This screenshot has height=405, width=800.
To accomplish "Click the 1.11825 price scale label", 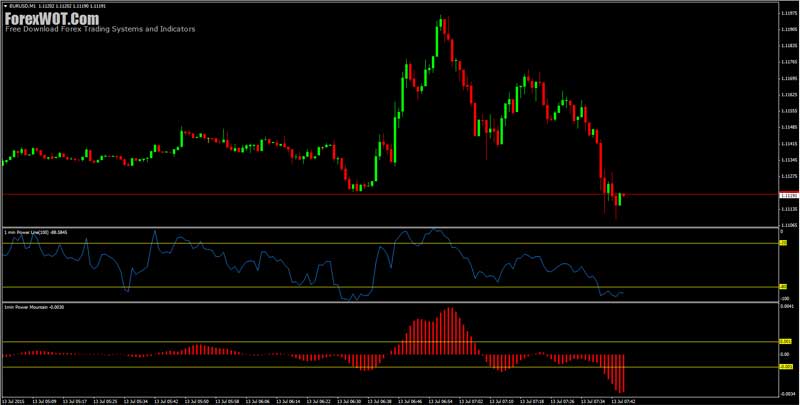I will click(x=788, y=46).
